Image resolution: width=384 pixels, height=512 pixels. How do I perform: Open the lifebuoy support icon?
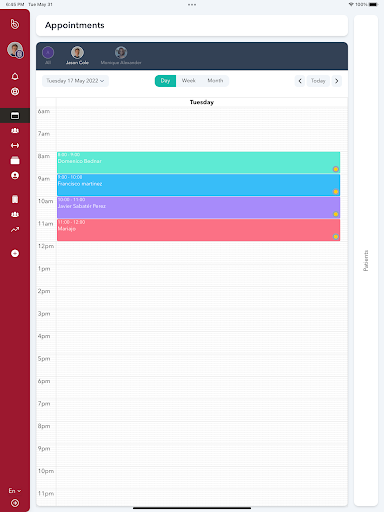15,92
